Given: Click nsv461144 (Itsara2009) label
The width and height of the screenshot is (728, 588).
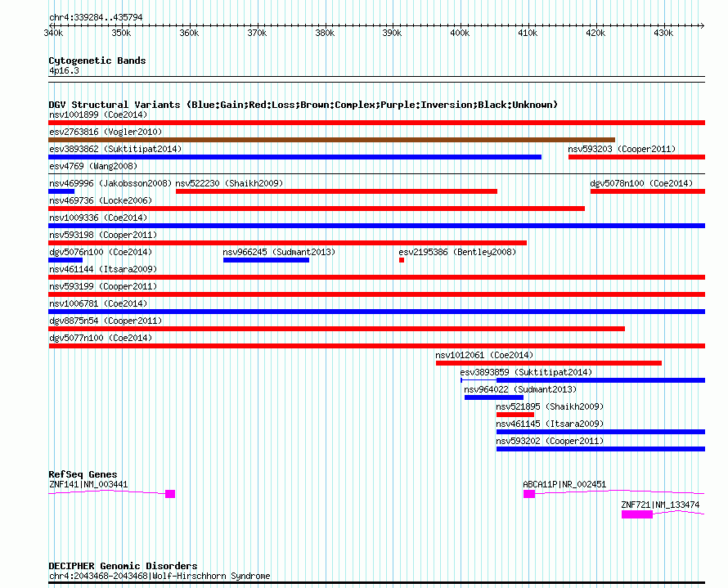Looking at the screenshot, I should click(103, 269).
